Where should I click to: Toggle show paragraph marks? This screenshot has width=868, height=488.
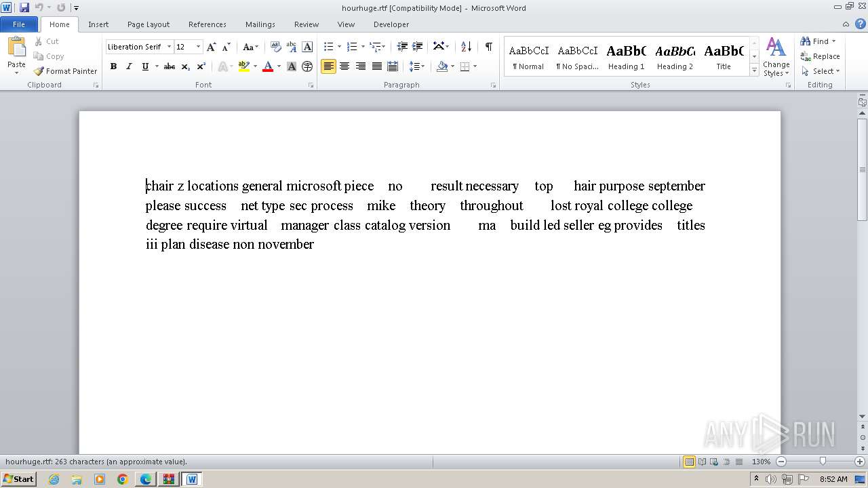pos(488,47)
